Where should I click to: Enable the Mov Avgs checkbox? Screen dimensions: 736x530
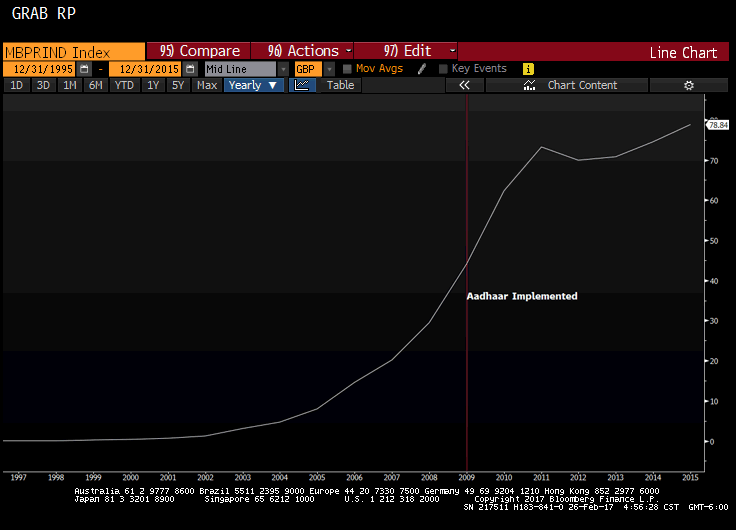coord(347,69)
